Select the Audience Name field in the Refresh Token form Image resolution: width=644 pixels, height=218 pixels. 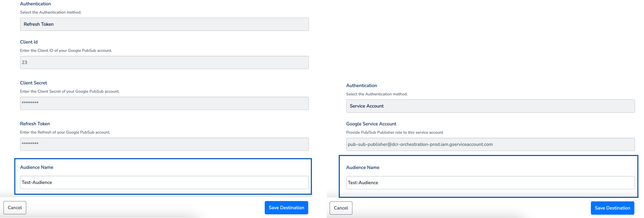(x=164, y=182)
